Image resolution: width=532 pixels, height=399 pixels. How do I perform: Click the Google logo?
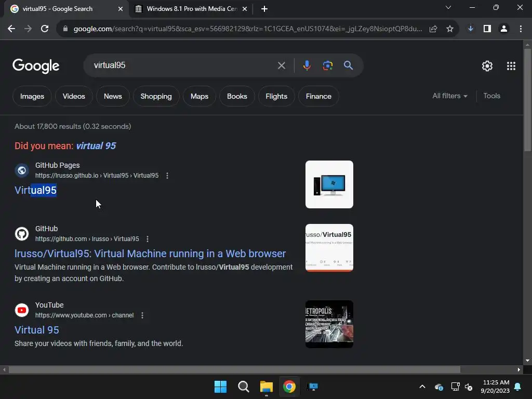(36, 66)
